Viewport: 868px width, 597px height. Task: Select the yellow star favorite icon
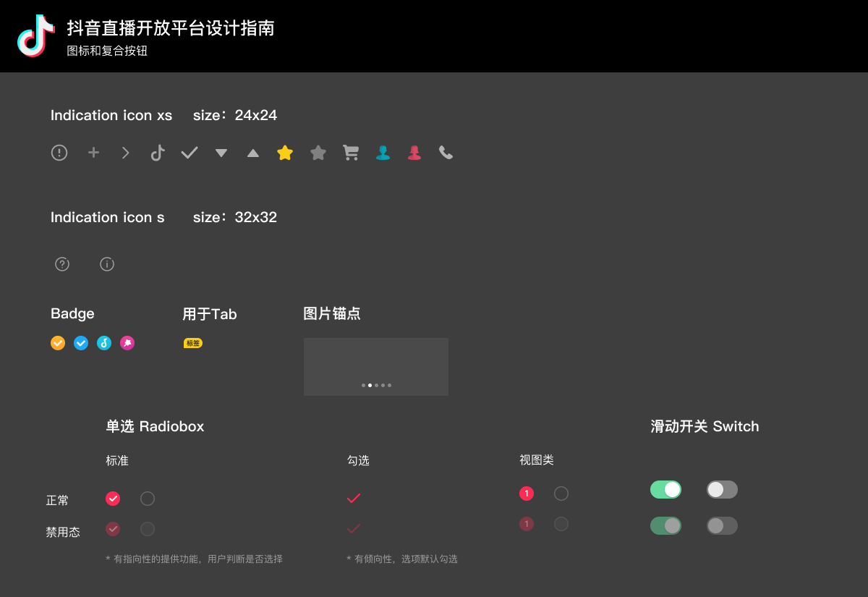tap(285, 153)
